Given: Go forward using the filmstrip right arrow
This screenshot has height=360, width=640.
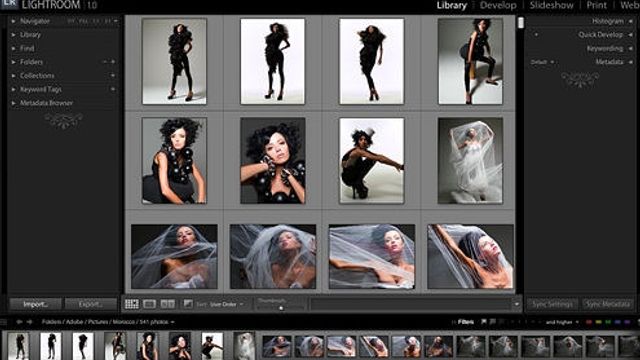Looking at the screenshot, I should (x=29, y=322).
